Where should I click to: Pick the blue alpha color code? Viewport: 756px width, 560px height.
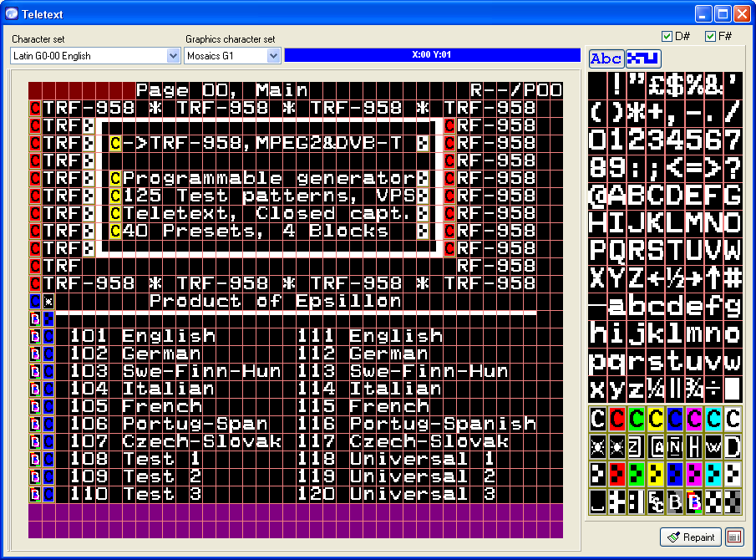(675, 419)
